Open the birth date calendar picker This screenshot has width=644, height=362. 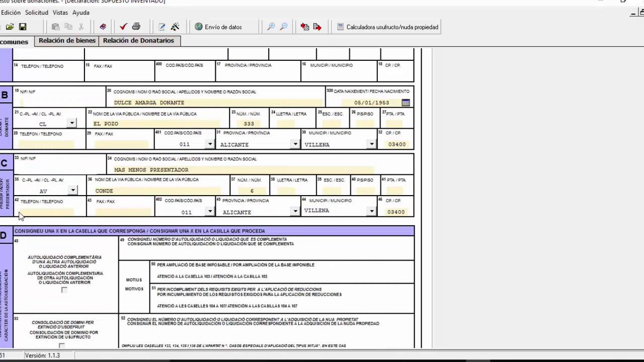(x=406, y=103)
